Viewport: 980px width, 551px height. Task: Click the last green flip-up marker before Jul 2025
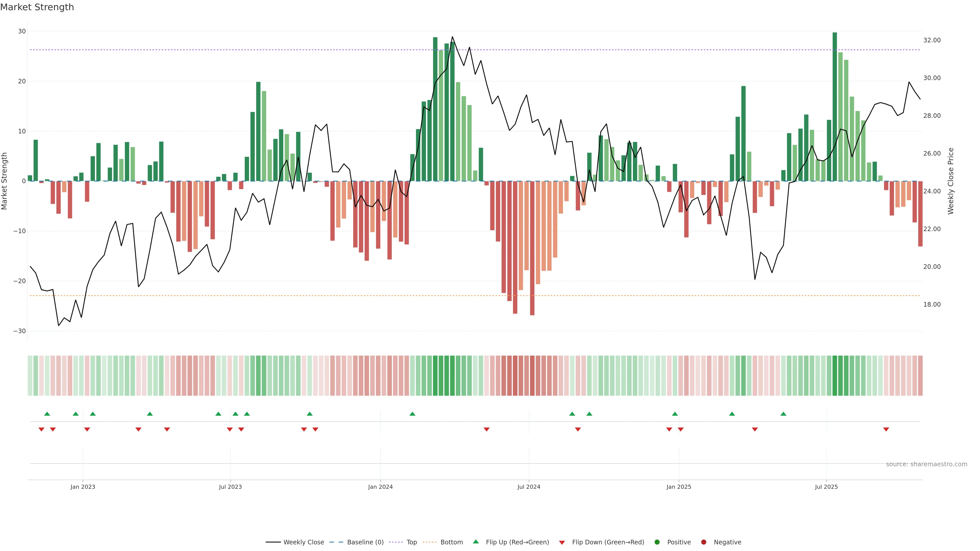(783, 414)
